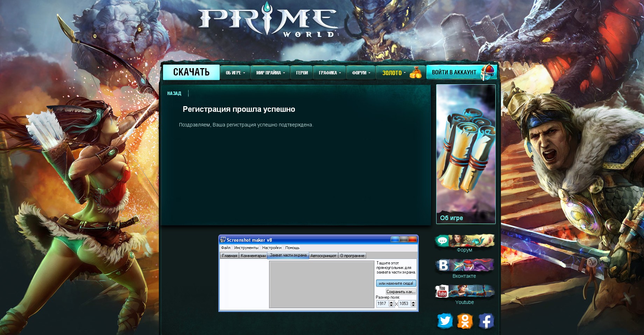Click the Screenshot maker title bar icon
Viewport: 644px width, 335px height.
223,240
